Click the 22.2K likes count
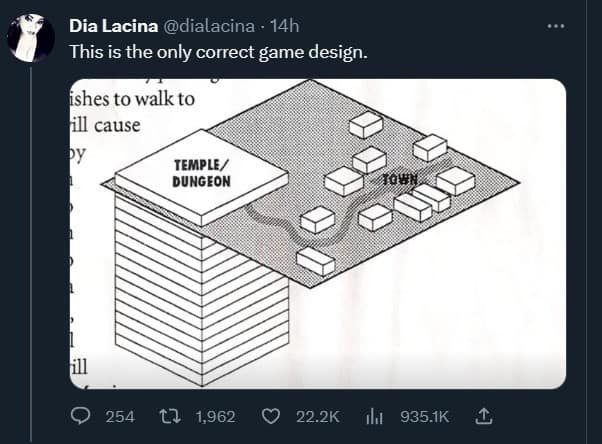 coord(319,416)
